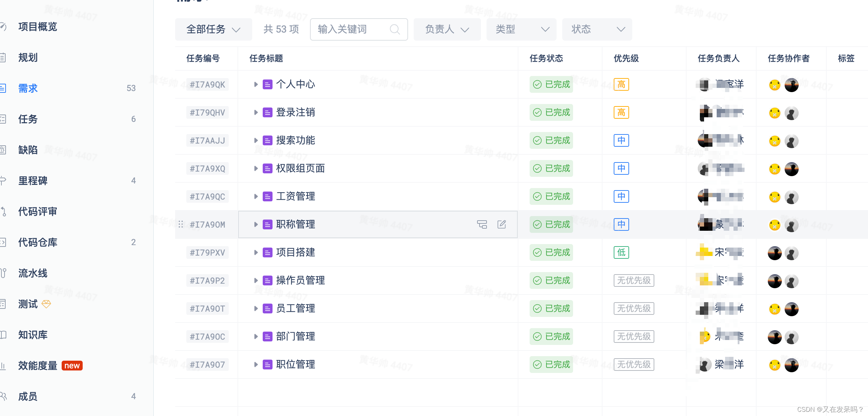868x416 pixels.
Task: Open the 状态 filter dropdown
Action: [597, 29]
